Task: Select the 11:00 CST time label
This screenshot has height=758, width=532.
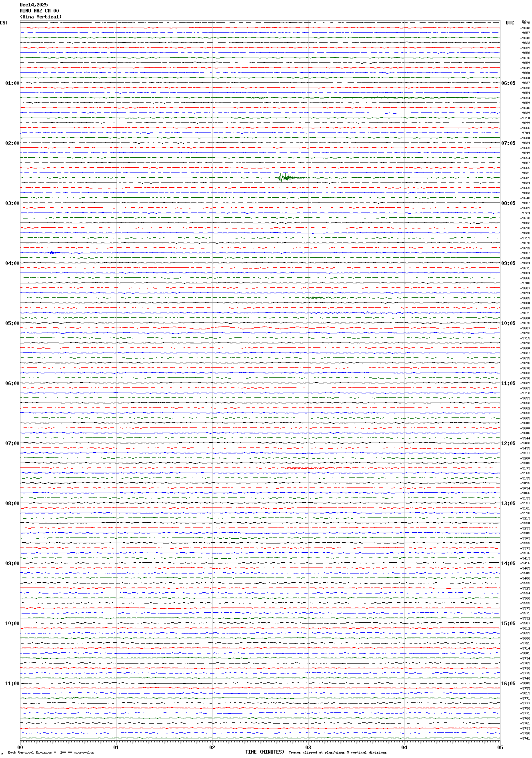Action: point(12,684)
